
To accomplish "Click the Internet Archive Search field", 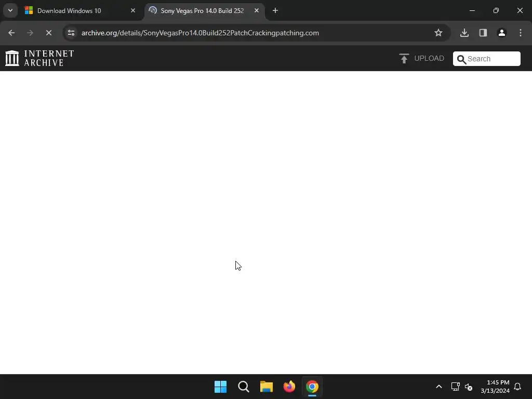I will [x=486, y=59].
